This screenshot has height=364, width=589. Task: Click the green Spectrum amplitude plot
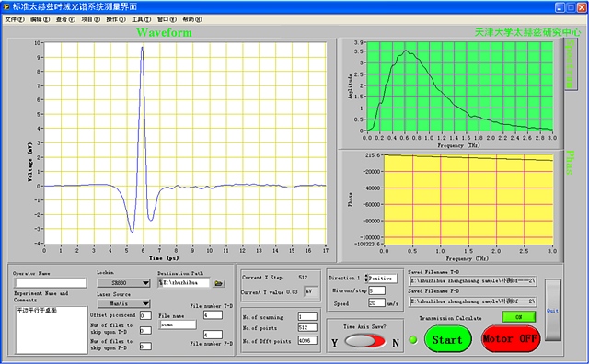tap(460, 86)
